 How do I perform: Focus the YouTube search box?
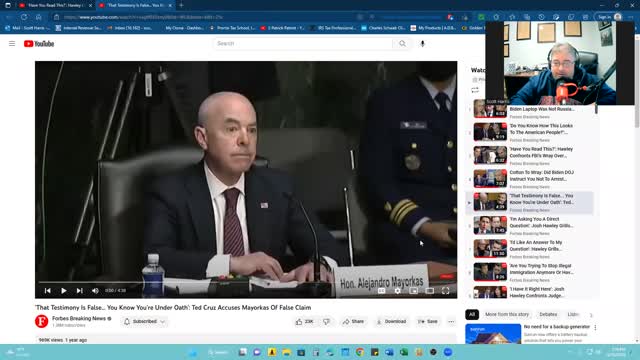[x=303, y=44]
